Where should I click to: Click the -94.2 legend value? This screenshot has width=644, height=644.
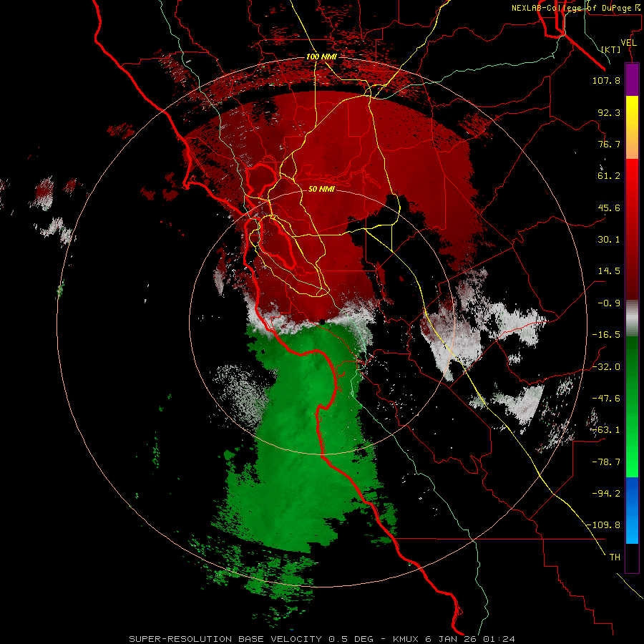tap(606, 493)
